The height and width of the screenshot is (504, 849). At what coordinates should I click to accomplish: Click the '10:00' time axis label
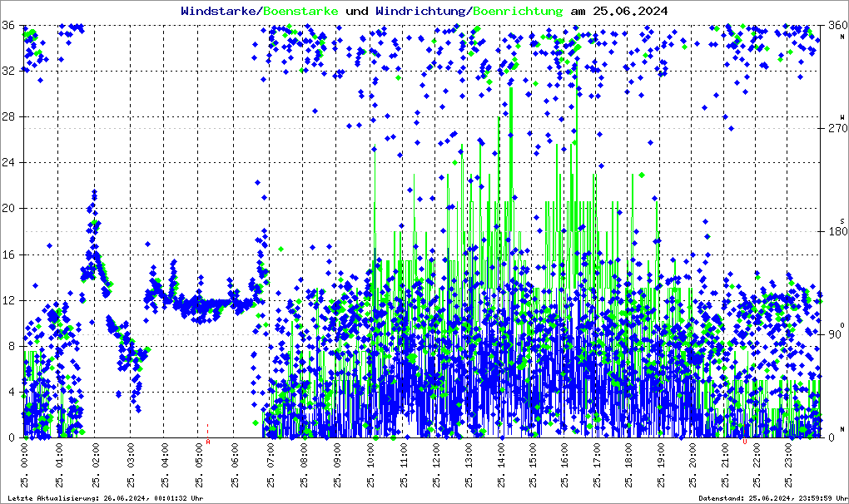pyautogui.click(x=371, y=456)
